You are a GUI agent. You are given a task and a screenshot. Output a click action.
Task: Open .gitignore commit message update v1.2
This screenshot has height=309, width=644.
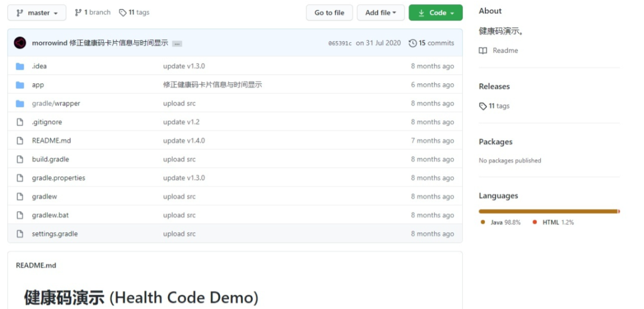pyautogui.click(x=181, y=122)
